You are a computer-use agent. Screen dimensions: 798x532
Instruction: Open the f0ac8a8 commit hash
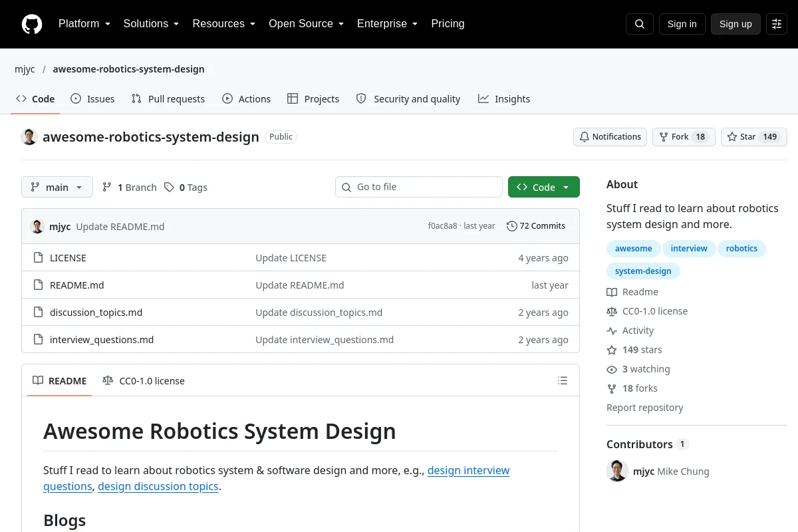coord(443,226)
